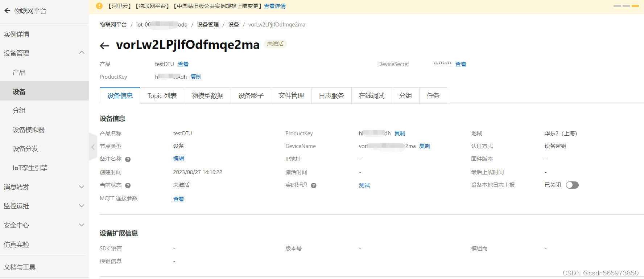Click the iot instance ID in breadcrumb

point(162,25)
